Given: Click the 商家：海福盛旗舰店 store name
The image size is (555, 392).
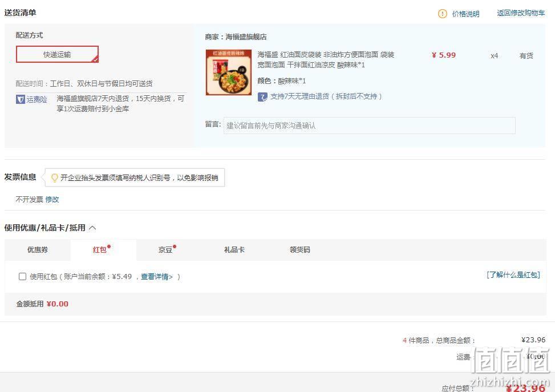Looking at the screenshot, I should click(x=236, y=37).
